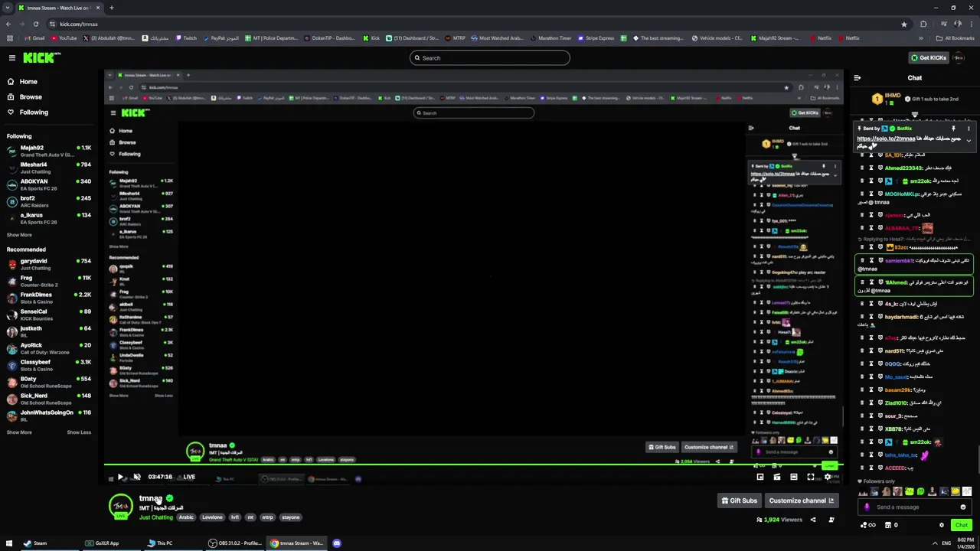980x551 pixels.
Task: Ban user MOGHoMKLp with shield icon
Action: pos(880,194)
